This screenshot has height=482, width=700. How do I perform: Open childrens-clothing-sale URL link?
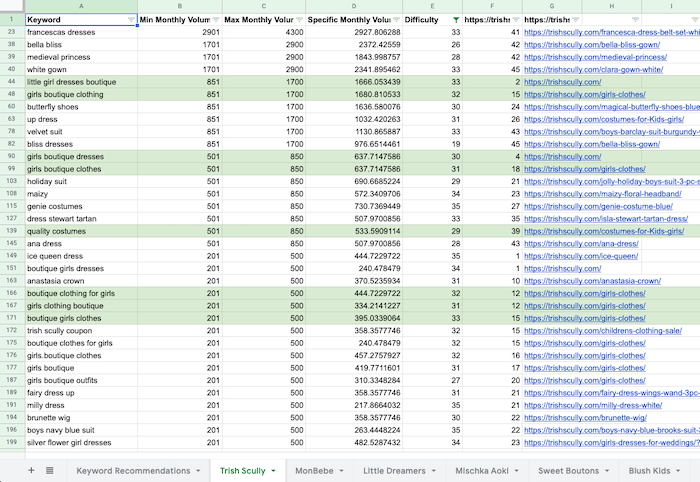pyautogui.click(x=603, y=331)
